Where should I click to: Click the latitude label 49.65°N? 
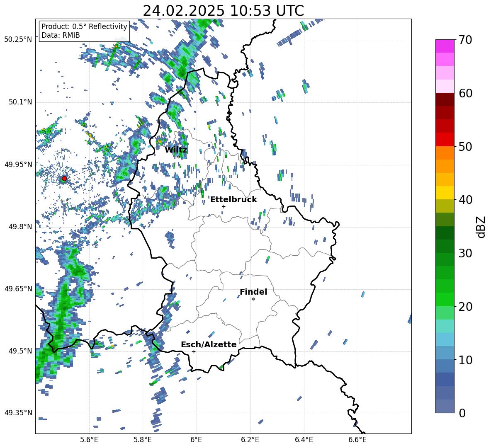18,288
